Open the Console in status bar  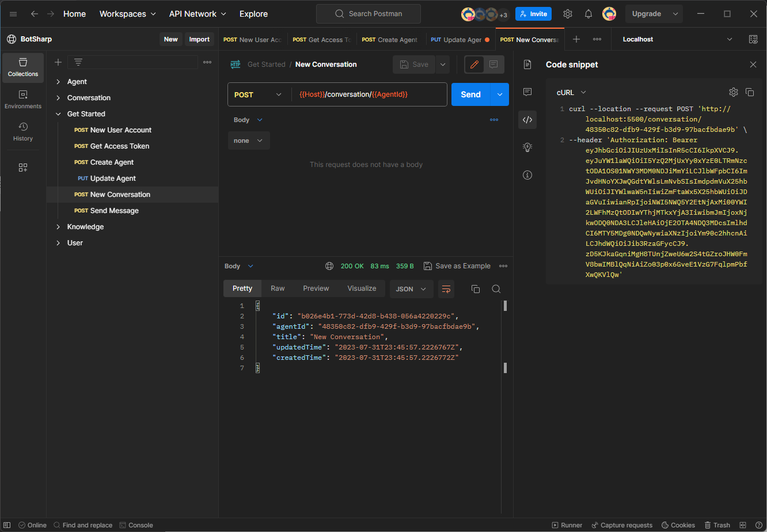[x=136, y=525]
